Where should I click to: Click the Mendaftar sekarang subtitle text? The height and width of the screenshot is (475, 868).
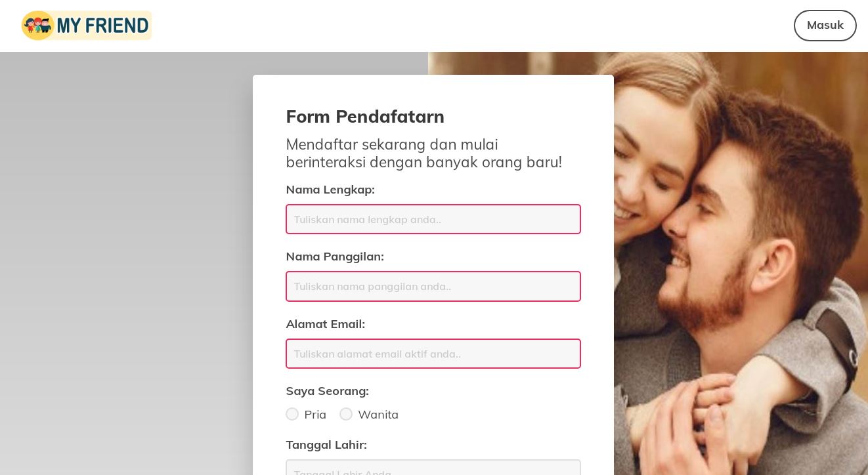(x=424, y=154)
